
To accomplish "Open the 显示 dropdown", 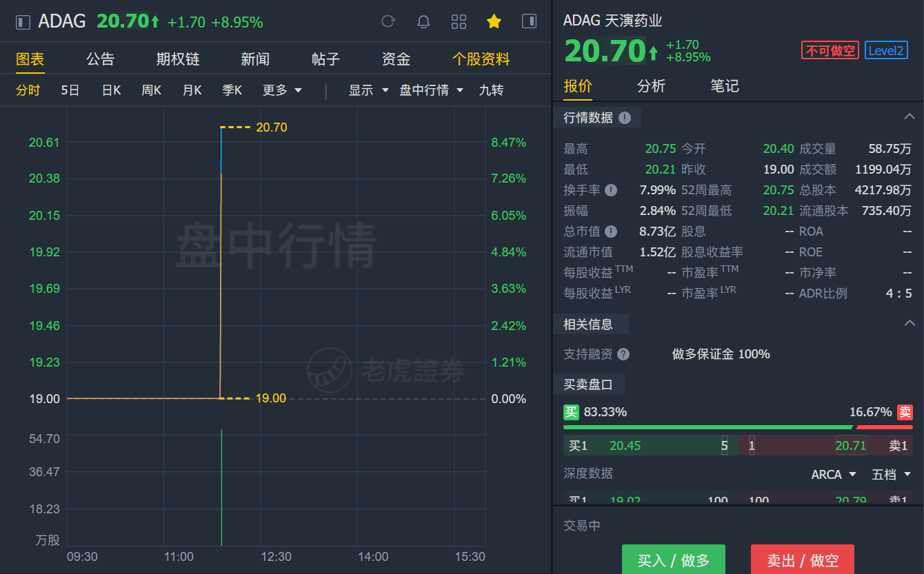I will tap(369, 90).
